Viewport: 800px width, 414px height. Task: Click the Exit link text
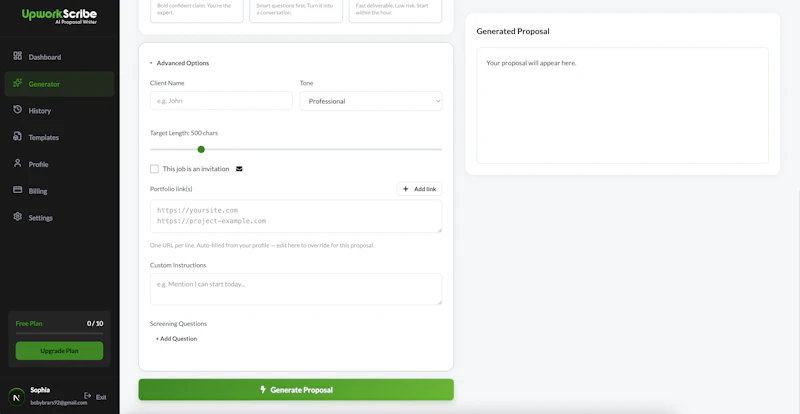coord(101,397)
